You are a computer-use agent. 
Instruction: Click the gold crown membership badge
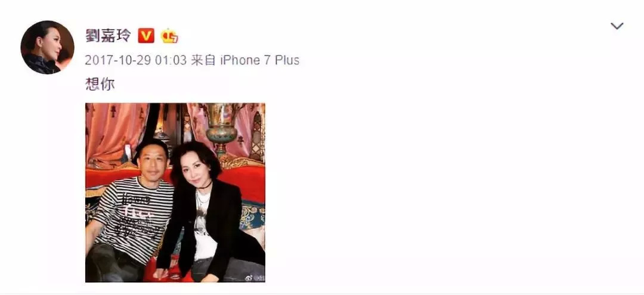(x=169, y=36)
